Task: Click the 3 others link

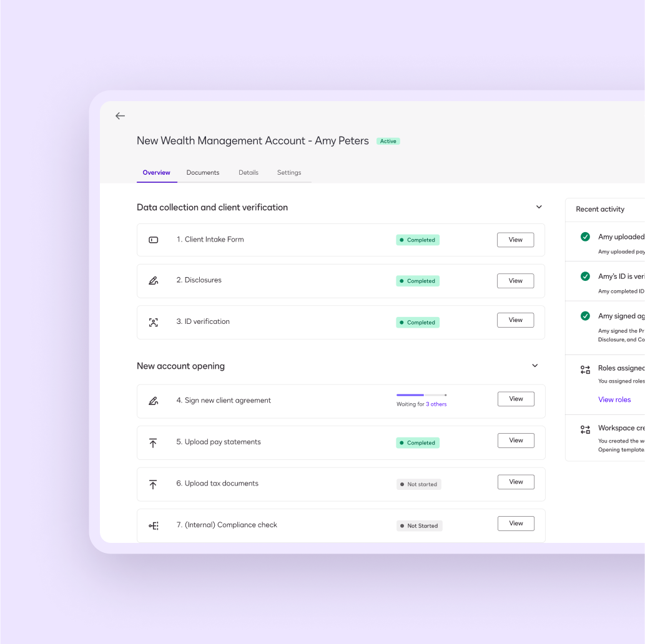Action: pyautogui.click(x=436, y=404)
